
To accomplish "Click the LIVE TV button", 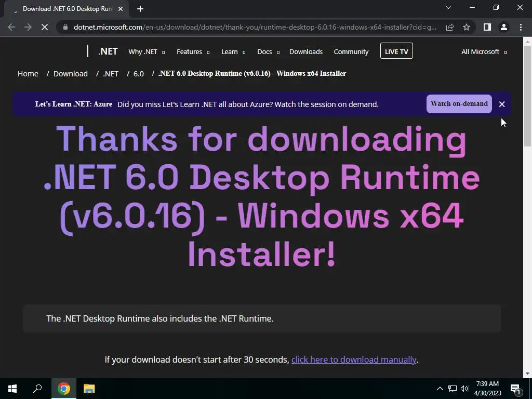I will pyautogui.click(x=396, y=51).
